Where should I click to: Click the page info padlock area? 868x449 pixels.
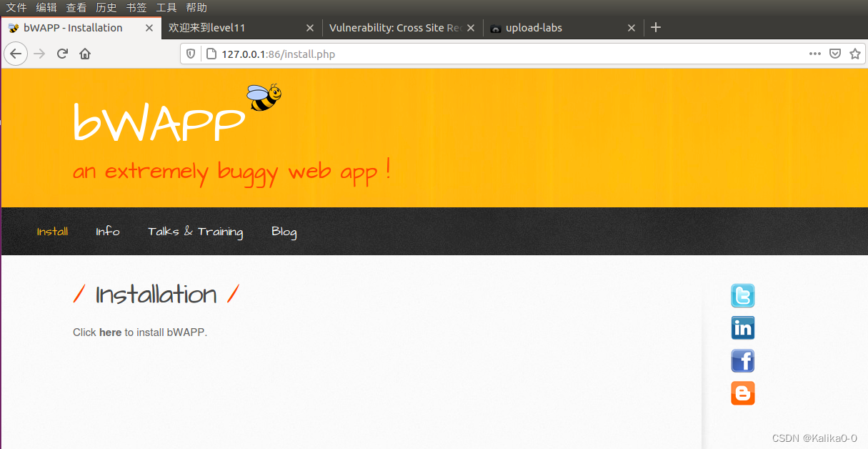(210, 54)
